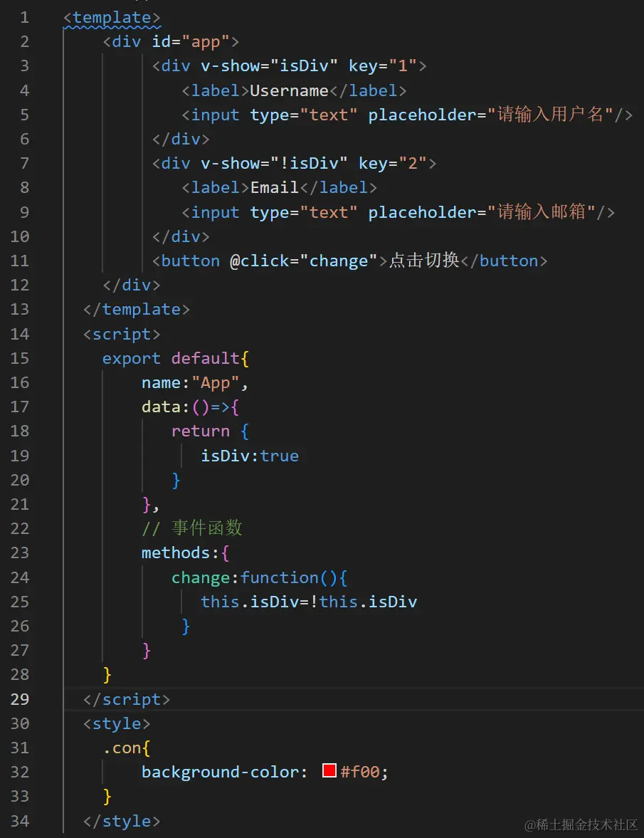Click the true value assigned to isDiv

click(280, 455)
